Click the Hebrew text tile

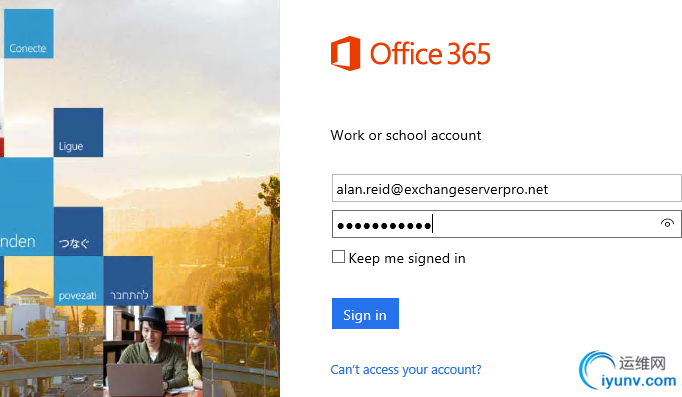[x=128, y=281]
